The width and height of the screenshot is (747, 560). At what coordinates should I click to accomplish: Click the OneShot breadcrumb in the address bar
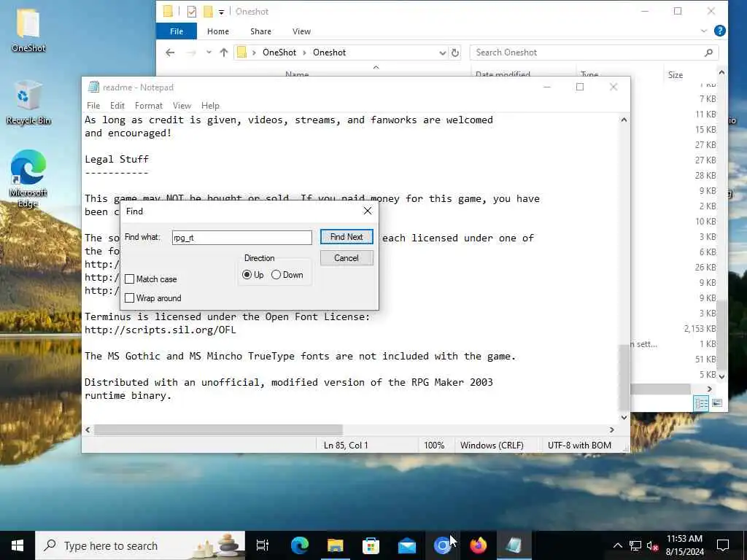pos(279,52)
